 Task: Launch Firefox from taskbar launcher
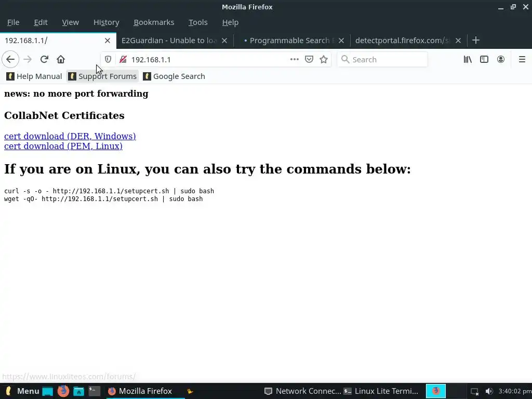[x=63, y=391]
